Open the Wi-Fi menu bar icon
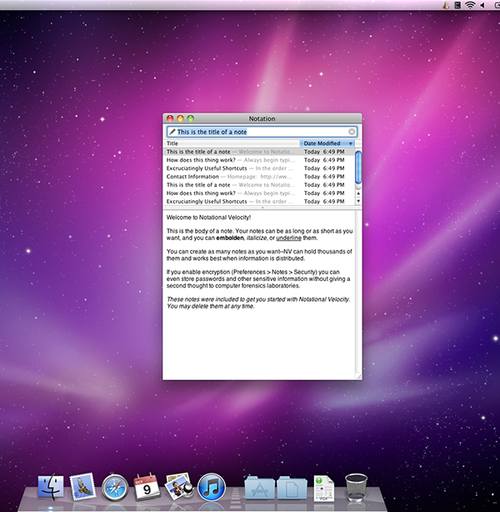500x512 pixels. pyautogui.click(x=470, y=5)
